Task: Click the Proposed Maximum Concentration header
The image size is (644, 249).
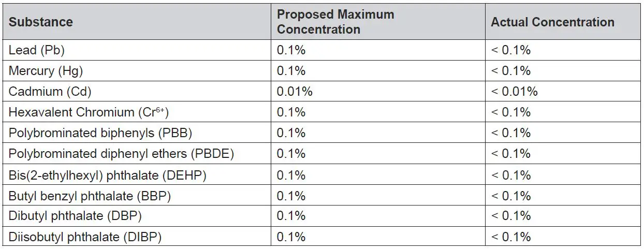Action: (335, 22)
